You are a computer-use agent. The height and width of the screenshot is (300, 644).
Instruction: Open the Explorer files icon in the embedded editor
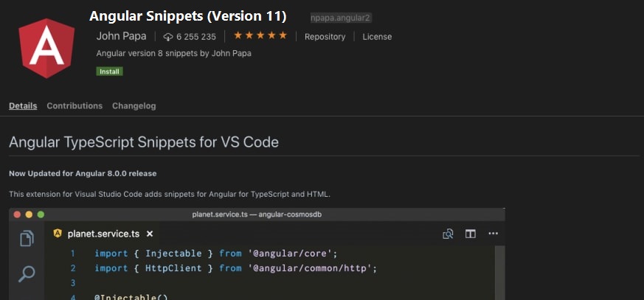click(x=27, y=238)
